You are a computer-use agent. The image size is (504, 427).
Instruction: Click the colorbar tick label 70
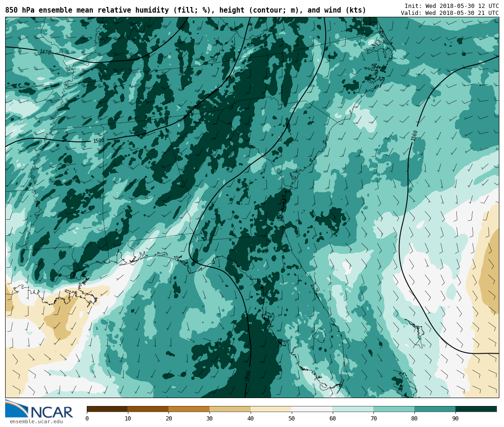point(373,418)
